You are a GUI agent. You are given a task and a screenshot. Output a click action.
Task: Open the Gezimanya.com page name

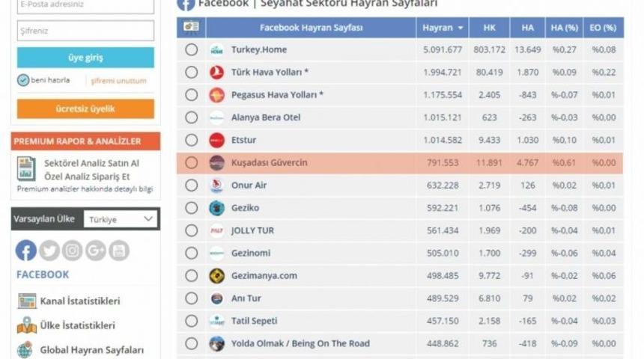264,276
